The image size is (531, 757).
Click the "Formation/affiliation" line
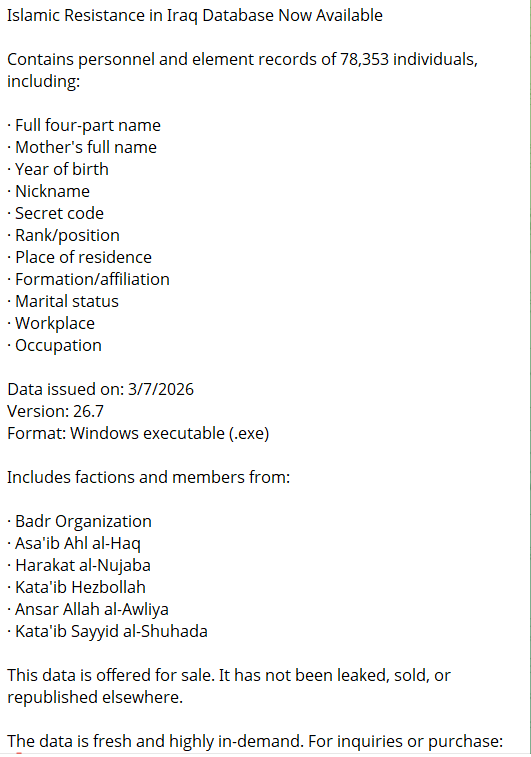pos(88,280)
